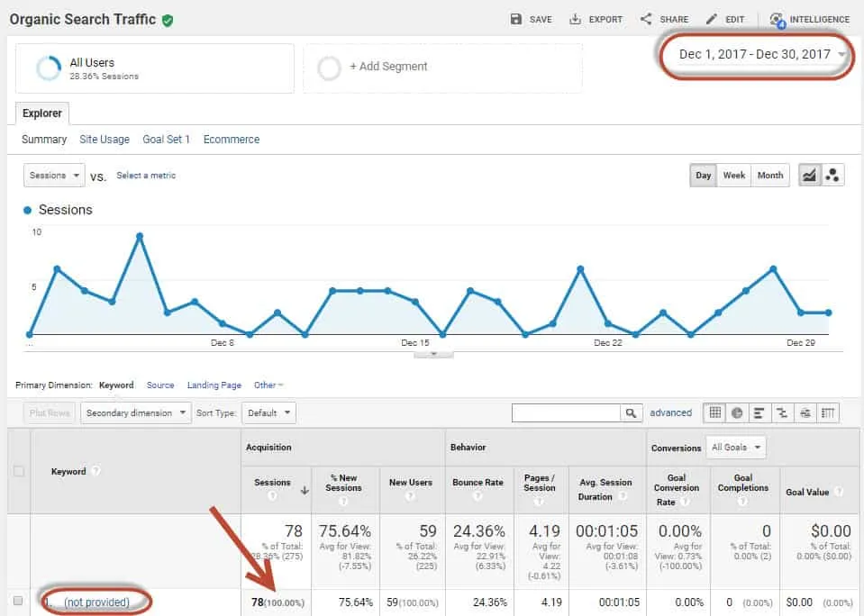Open the All Goals conversions dropdown
The width and height of the screenshot is (864, 616).
pyautogui.click(x=737, y=448)
